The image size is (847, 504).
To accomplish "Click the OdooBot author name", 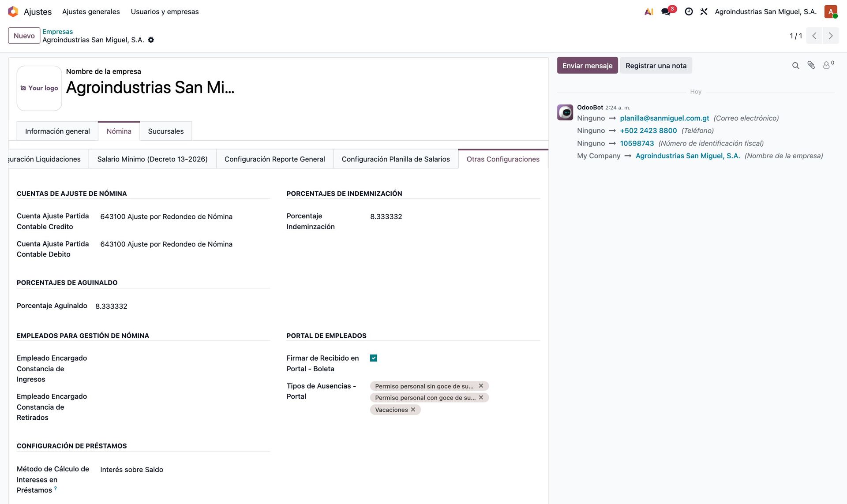I will click(x=590, y=107).
